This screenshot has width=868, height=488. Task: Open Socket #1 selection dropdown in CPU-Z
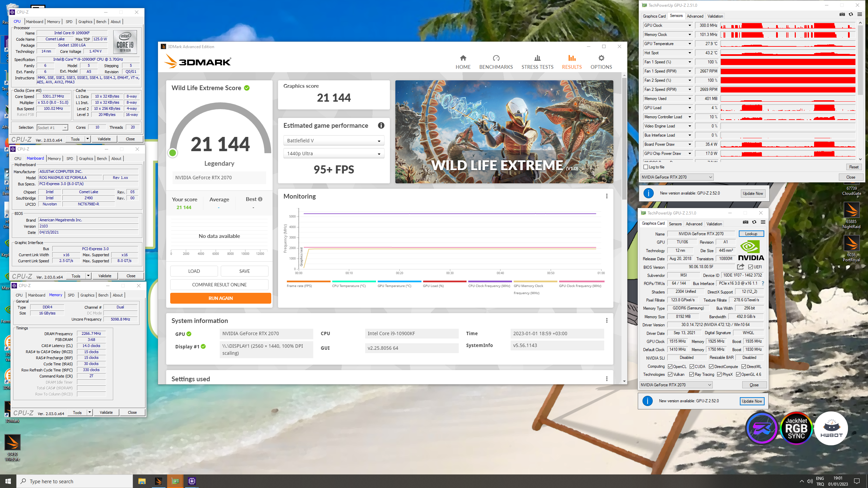(52, 128)
